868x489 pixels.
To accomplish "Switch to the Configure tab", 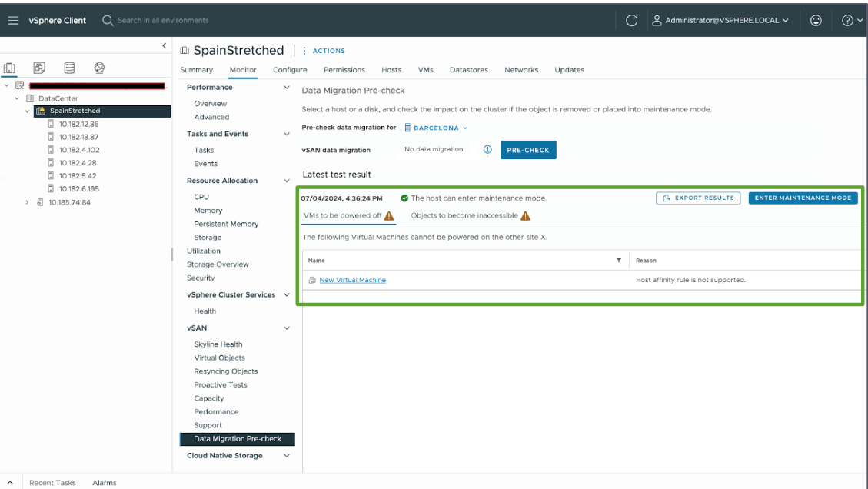I will (x=290, y=70).
